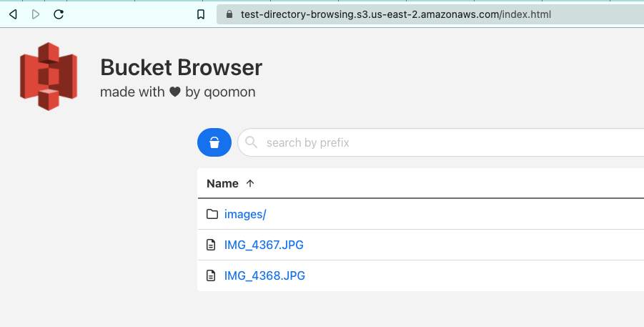Sort by the Name column header
This screenshot has width=644, height=327.
coord(222,183)
